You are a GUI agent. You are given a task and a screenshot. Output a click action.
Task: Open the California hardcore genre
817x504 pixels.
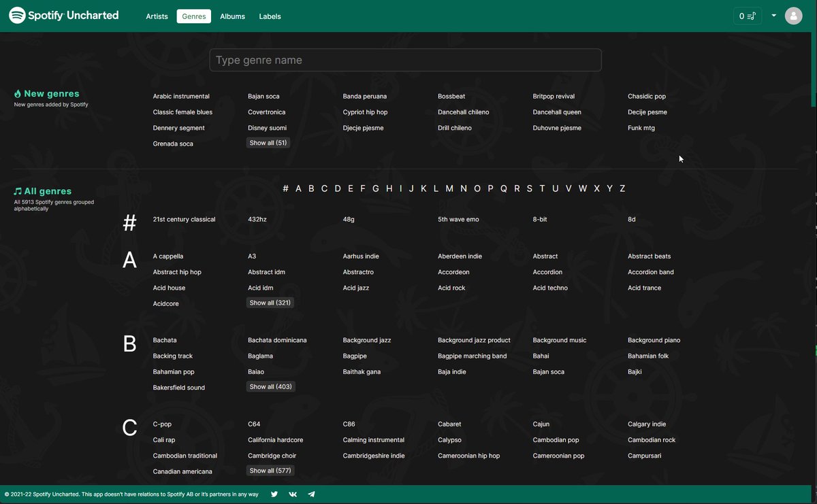(276, 440)
